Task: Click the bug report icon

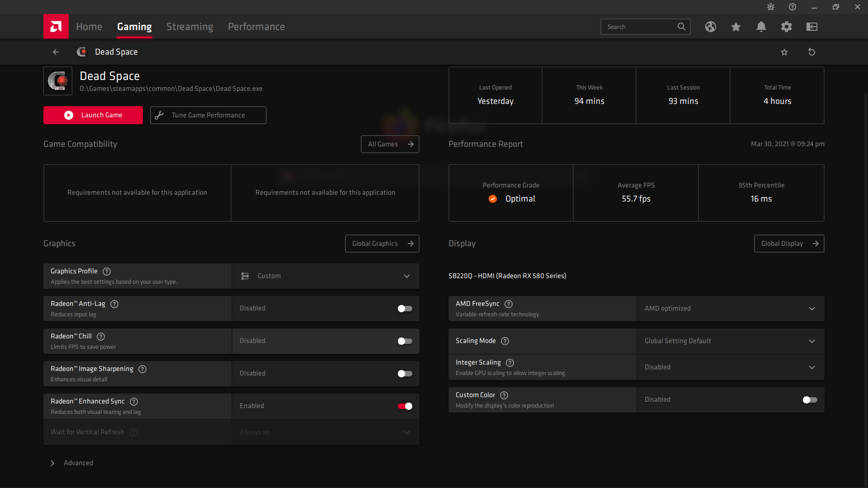Action: click(x=770, y=7)
